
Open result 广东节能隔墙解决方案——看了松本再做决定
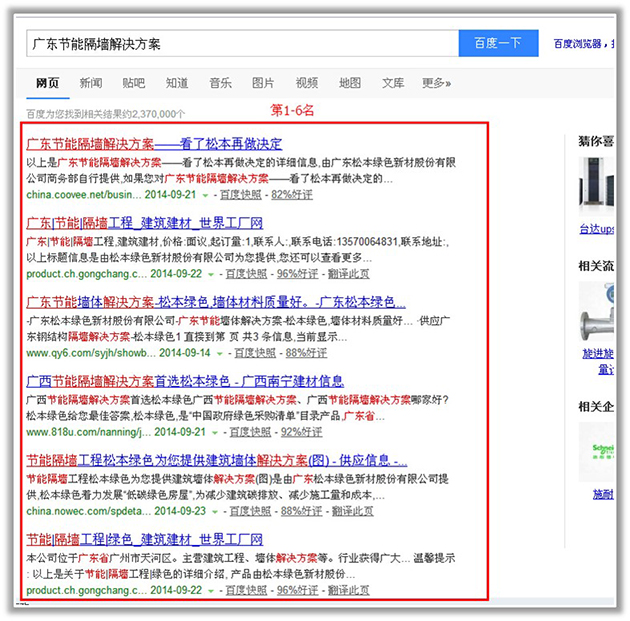(154, 144)
